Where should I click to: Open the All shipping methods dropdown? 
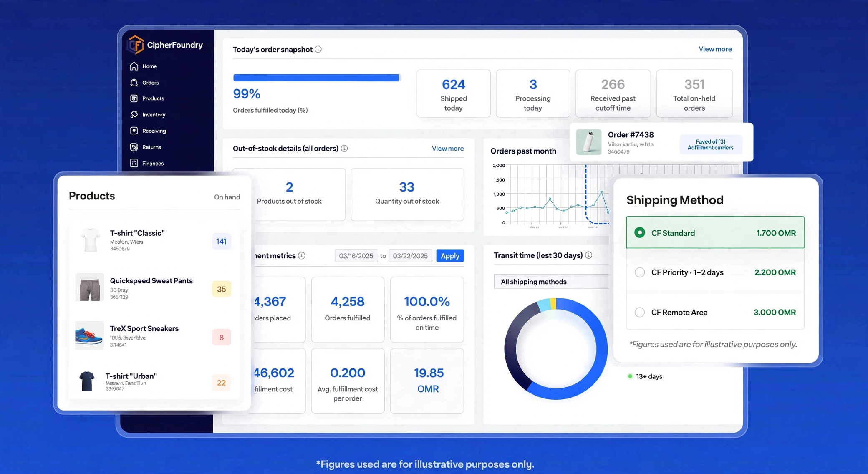pyautogui.click(x=551, y=282)
